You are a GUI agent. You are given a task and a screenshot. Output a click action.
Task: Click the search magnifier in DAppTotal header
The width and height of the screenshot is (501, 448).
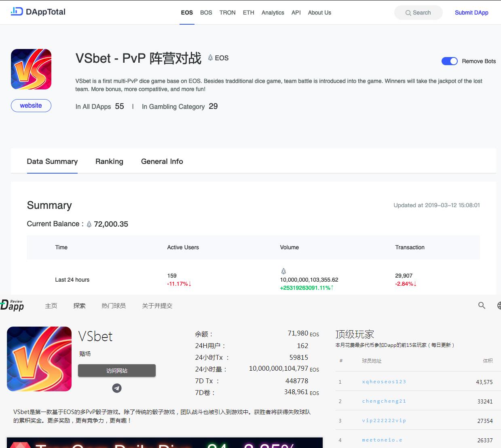pyautogui.click(x=408, y=13)
